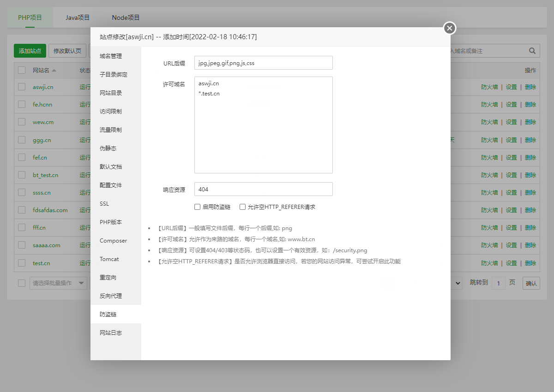Open the 域名管理 section in sidebar

click(x=110, y=56)
